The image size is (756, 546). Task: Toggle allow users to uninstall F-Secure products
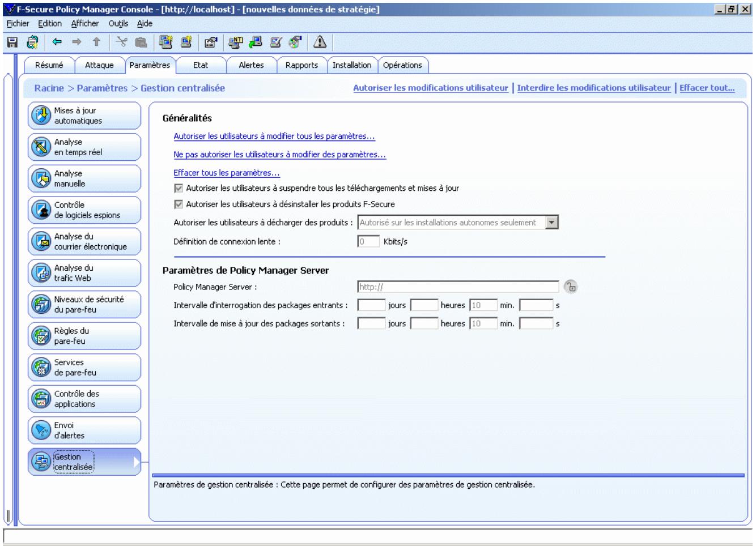pyautogui.click(x=179, y=204)
